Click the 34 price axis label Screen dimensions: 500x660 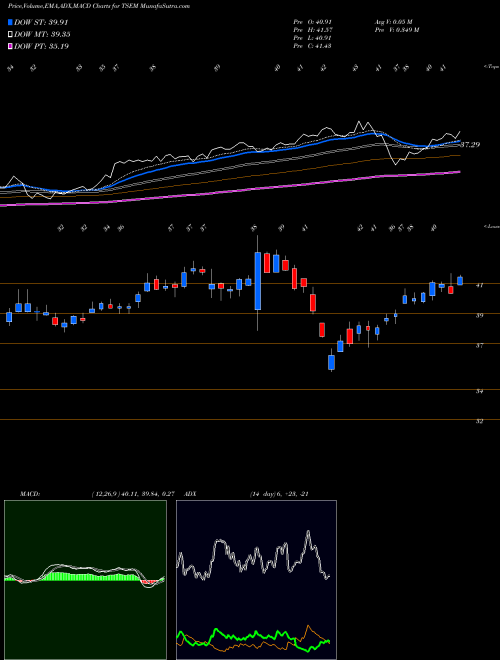click(479, 391)
